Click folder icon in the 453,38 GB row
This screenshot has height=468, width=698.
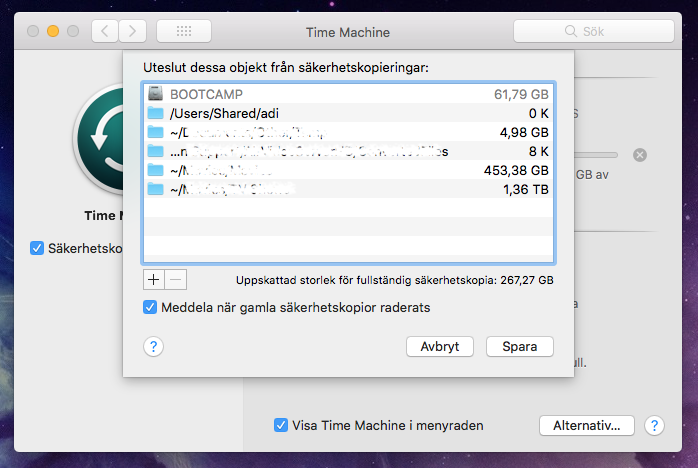click(155, 170)
